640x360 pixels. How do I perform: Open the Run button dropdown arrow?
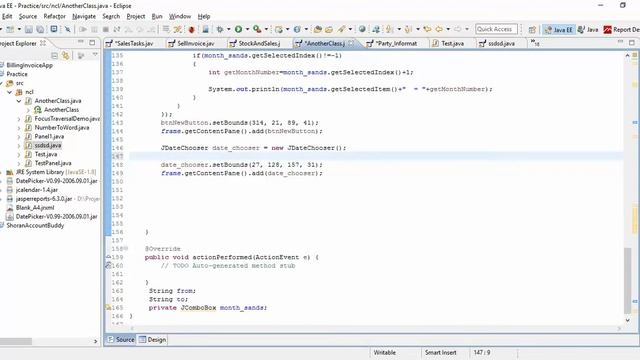tap(247, 29)
